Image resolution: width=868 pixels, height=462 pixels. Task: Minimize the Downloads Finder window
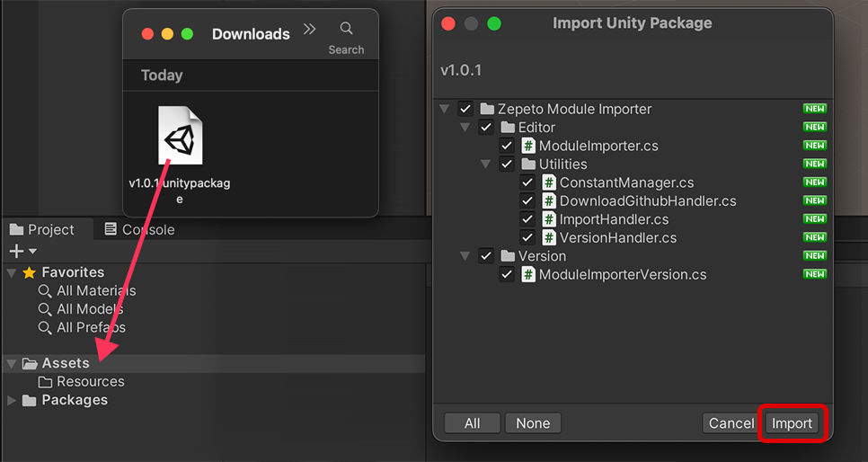pyautogui.click(x=167, y=34)
